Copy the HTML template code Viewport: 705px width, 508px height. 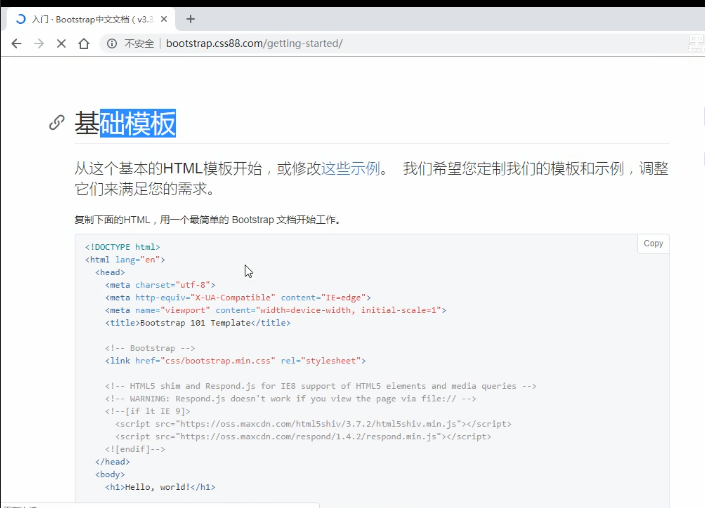pos(653,243)
